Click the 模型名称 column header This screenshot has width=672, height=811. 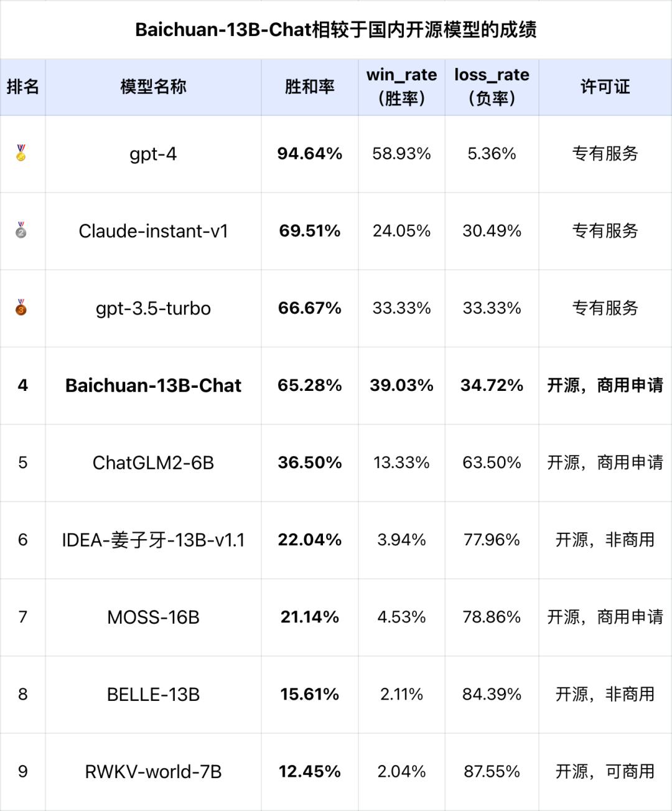pos(153,87)
